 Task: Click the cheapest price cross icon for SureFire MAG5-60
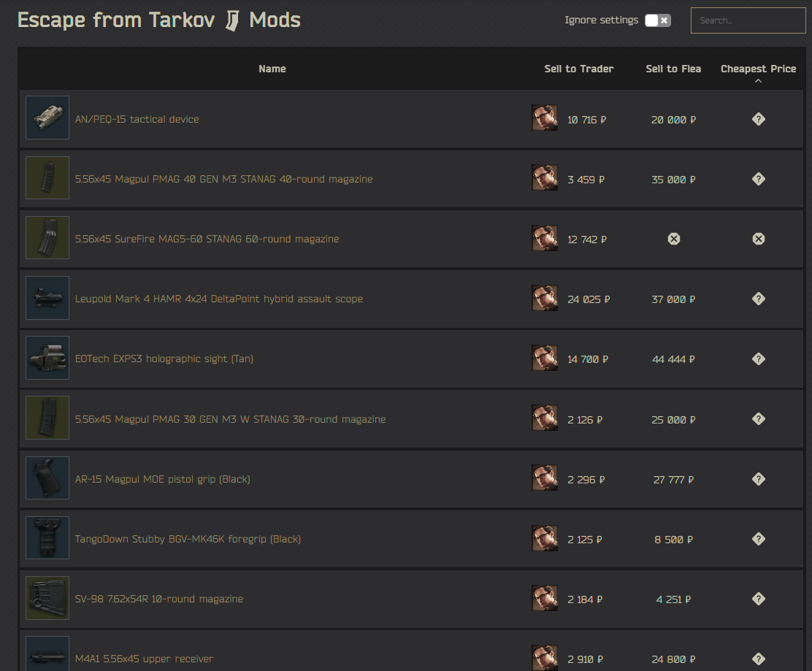pyautogui.click(x=758, y=238)
